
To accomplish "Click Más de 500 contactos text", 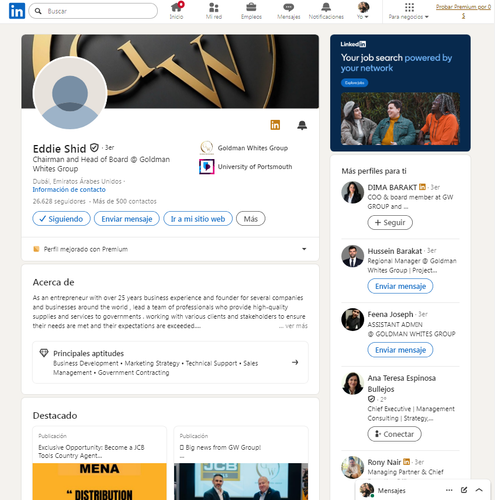I will [125, 201].
